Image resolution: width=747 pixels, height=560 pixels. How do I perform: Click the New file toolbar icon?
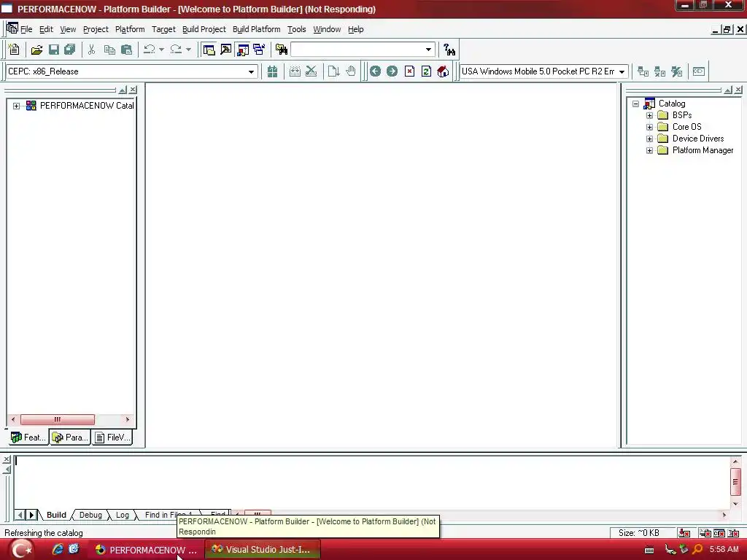[x=14, y=49]
